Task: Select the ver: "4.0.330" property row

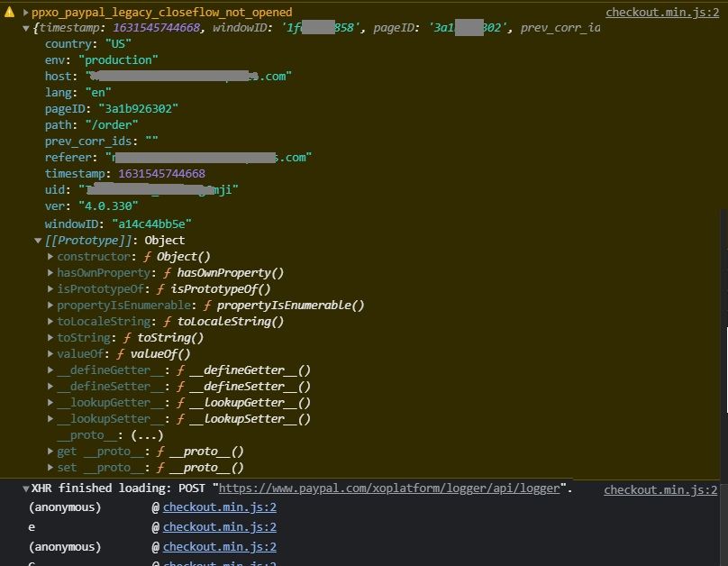Action: 92,205
